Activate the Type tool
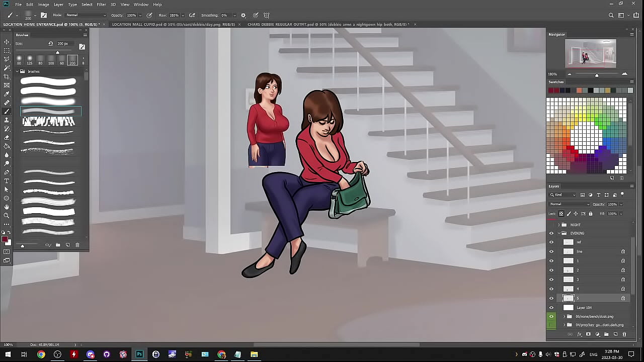The height and width of the screenshot is (362, 644). tap(7, 181)
